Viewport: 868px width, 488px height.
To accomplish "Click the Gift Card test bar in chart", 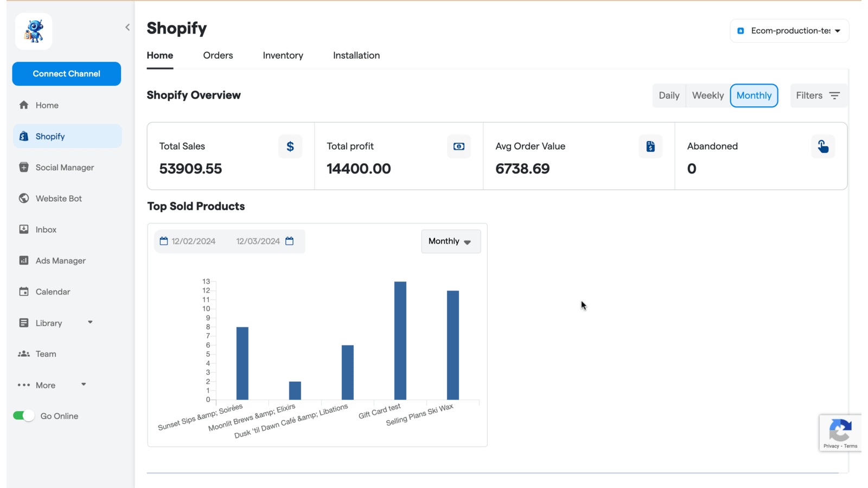I will [400, 341].
